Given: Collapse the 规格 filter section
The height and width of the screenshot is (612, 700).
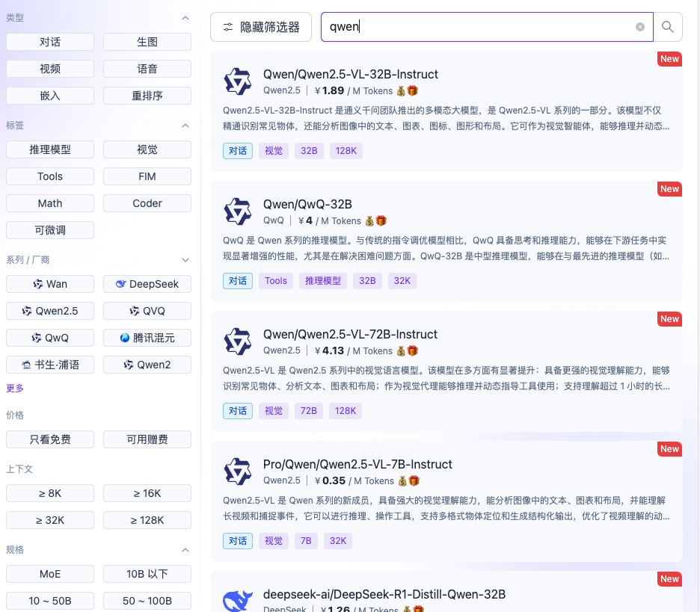Looking at the screenshot, I should [x=185, y=549].
